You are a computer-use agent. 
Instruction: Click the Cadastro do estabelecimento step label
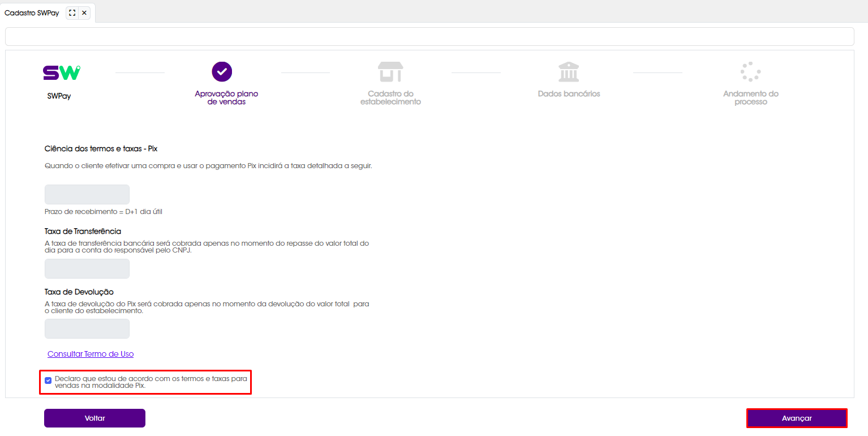390,98
